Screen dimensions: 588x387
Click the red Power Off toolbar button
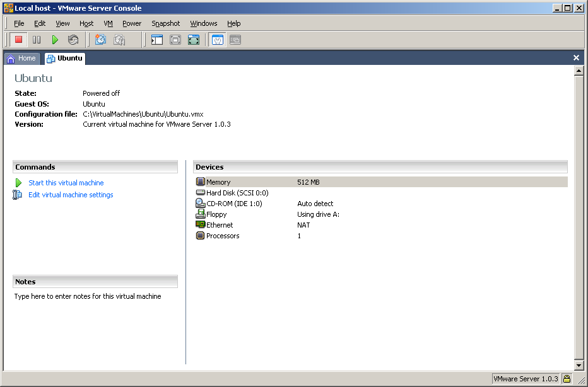(x=19, y=40)
